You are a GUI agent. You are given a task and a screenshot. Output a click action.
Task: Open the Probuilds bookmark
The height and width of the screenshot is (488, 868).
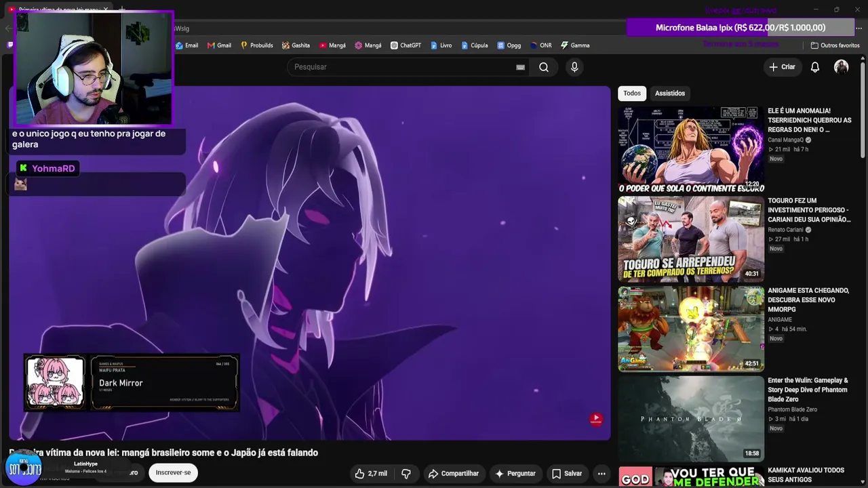coord(256,45)
